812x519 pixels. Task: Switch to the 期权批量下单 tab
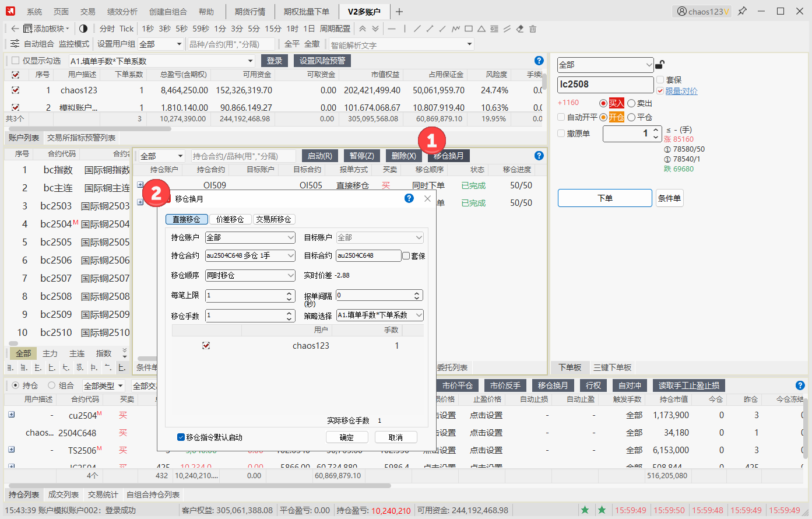[306, 12]
